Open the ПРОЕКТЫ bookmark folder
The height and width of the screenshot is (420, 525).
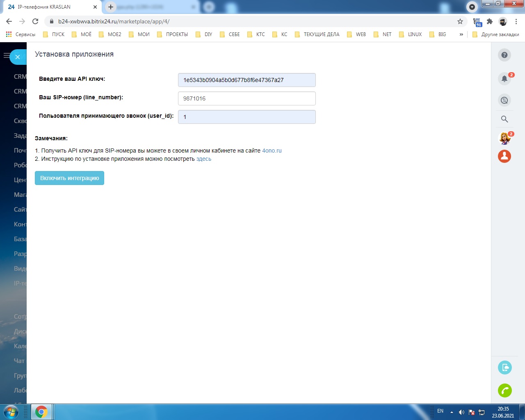pyautogui.click(x=172, y=34)
